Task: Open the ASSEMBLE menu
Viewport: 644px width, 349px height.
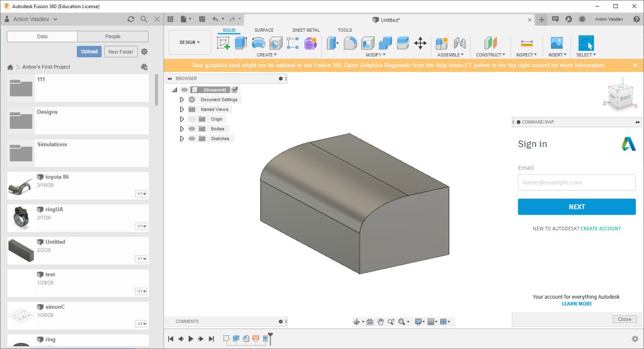Action: [x=450, y=55]
